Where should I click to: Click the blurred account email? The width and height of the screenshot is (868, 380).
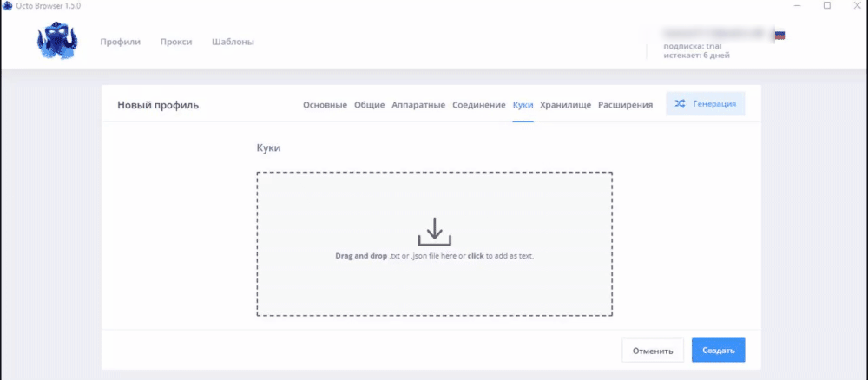pyautogui.click(x=716, y=35)
